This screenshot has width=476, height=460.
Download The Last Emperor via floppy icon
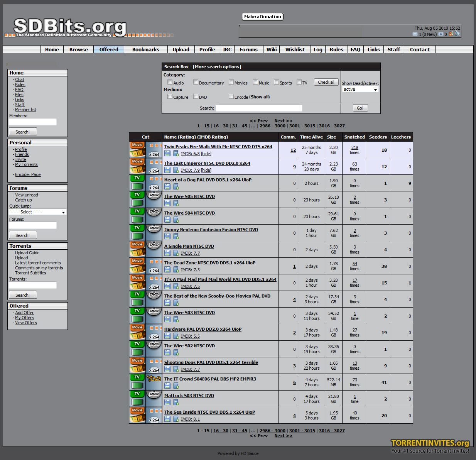click(x=167, y=170)
